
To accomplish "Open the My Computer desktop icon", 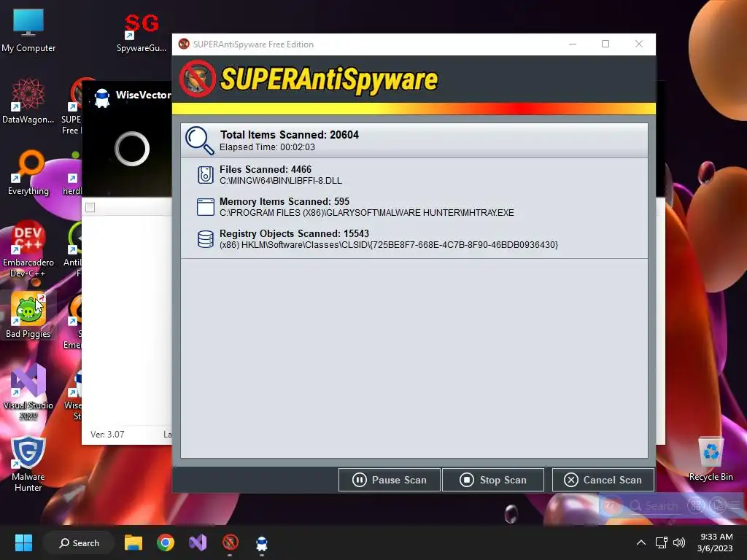I will click(x=28, y=30).
